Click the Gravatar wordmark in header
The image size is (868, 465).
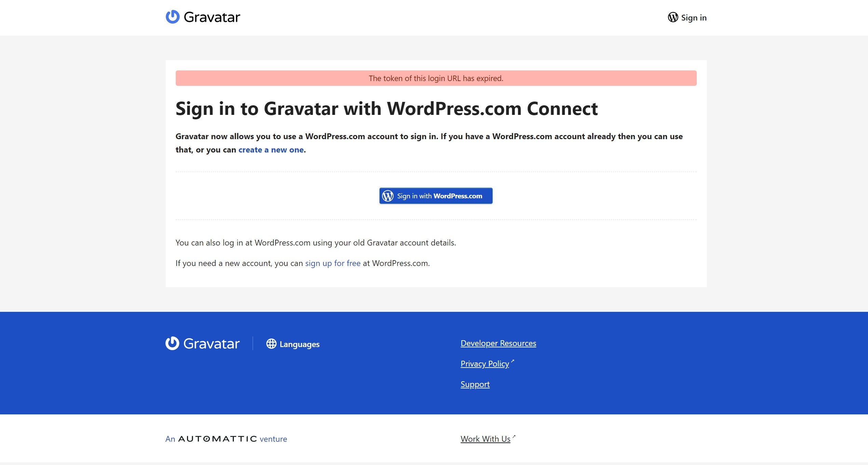pos(212,17)
